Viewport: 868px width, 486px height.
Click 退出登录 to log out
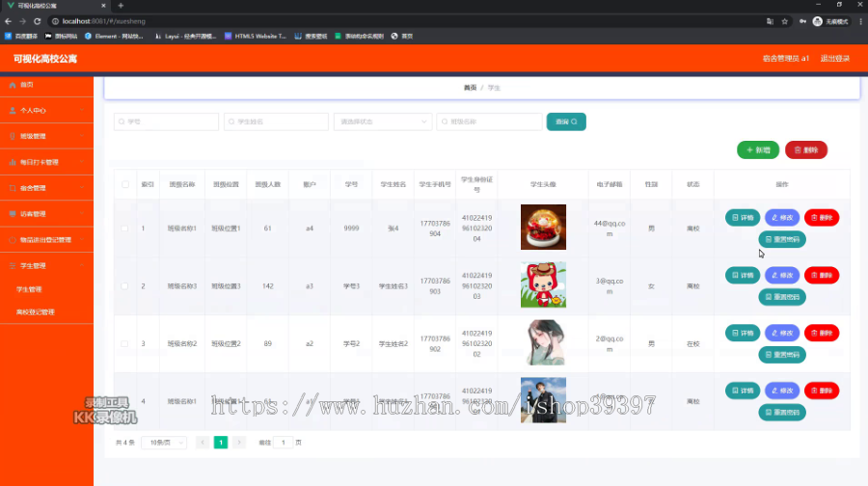click(835, 58)
